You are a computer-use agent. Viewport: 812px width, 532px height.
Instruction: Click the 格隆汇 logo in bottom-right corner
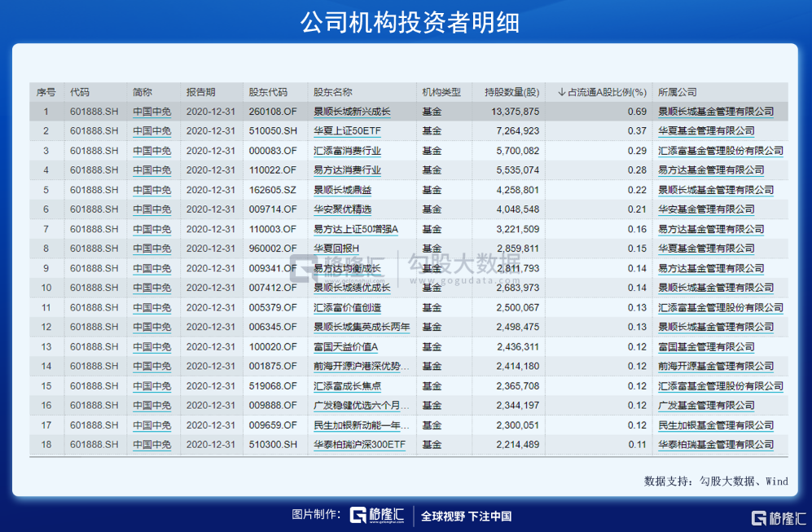(x=779, y=517)
